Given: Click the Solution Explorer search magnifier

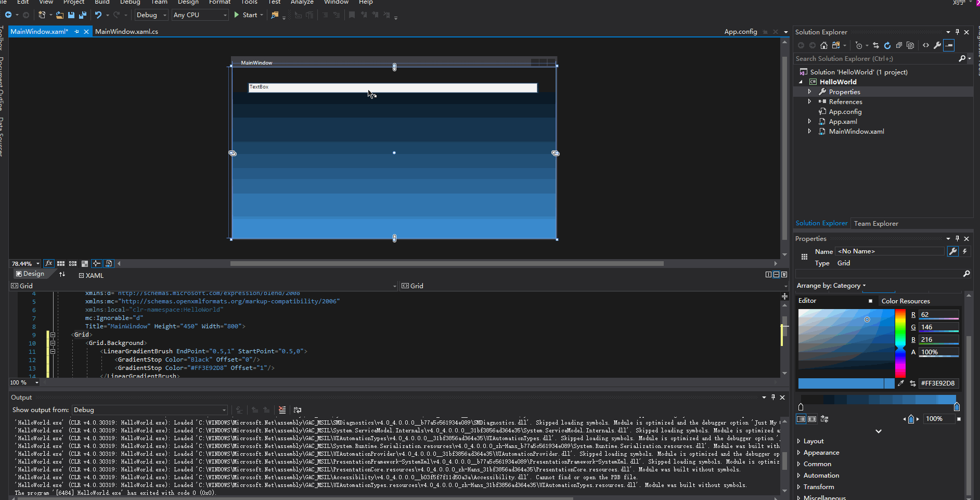Looking at the screenshot, I should [x=962, y=59].
